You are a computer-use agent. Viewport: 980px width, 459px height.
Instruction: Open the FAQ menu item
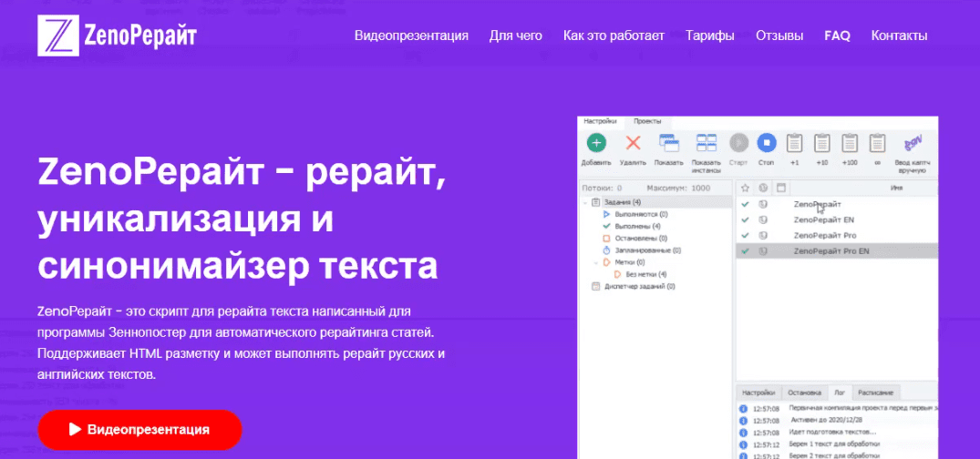click(x=837, y=36)
